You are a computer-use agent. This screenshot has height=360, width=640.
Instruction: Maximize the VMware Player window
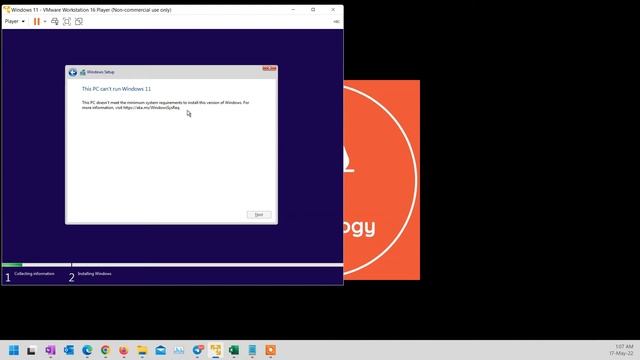313,9
